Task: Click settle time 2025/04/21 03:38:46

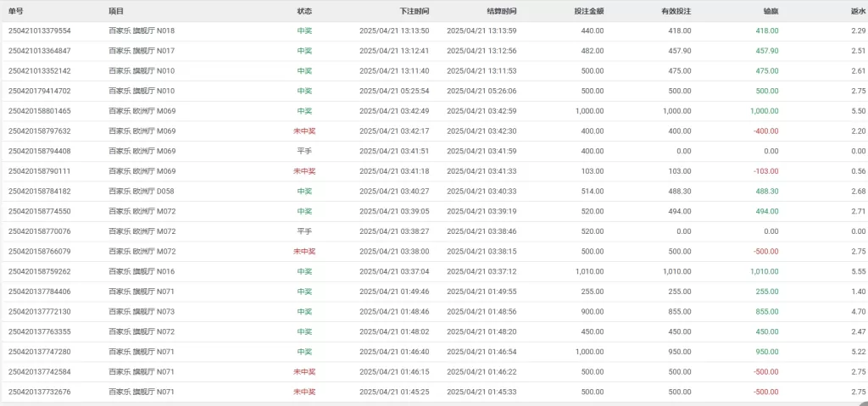Action: pyautogui.click(x=481, y=231)
